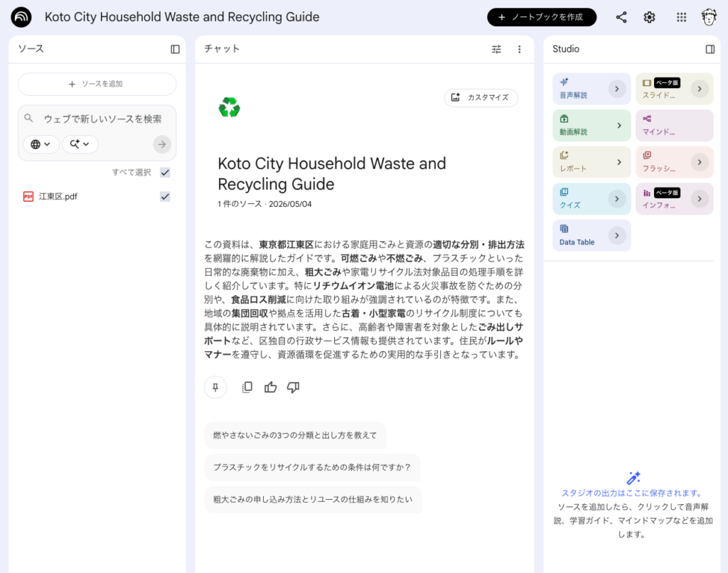
Task: Generate フラッシ... flashcards
Action: point(674,162)
